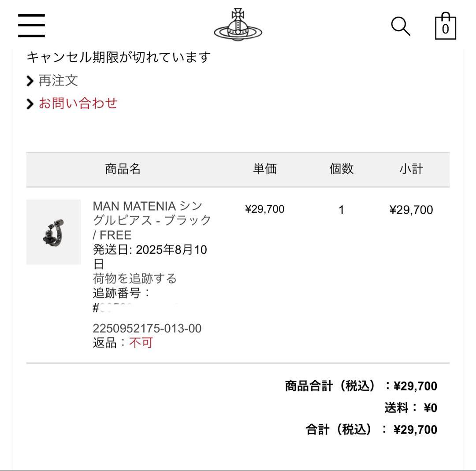Open the hamburger navigation menu
Image resolution: width=476 pixels, height=471 pixels.
tap(31, 26)
